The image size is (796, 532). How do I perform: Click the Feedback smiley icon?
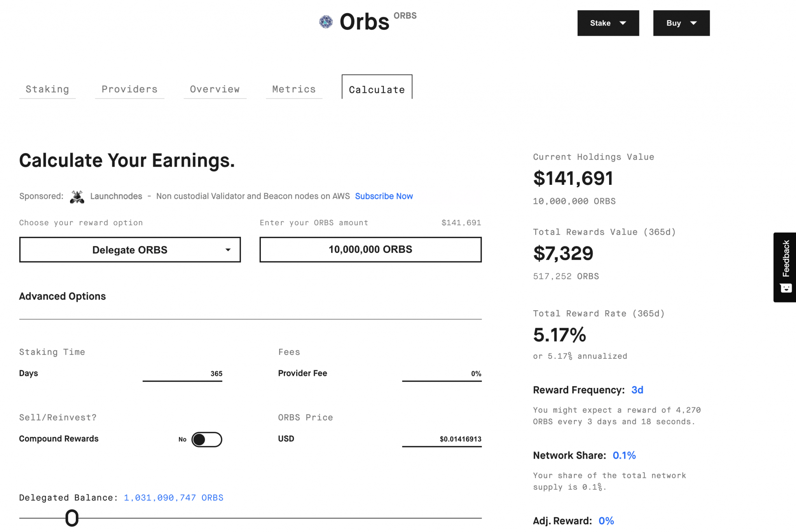786,288
